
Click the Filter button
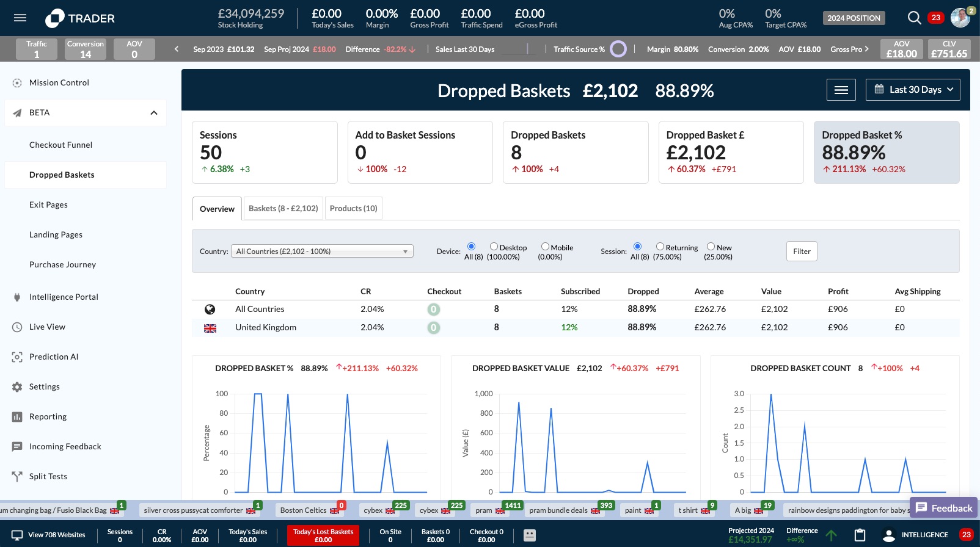802,251
